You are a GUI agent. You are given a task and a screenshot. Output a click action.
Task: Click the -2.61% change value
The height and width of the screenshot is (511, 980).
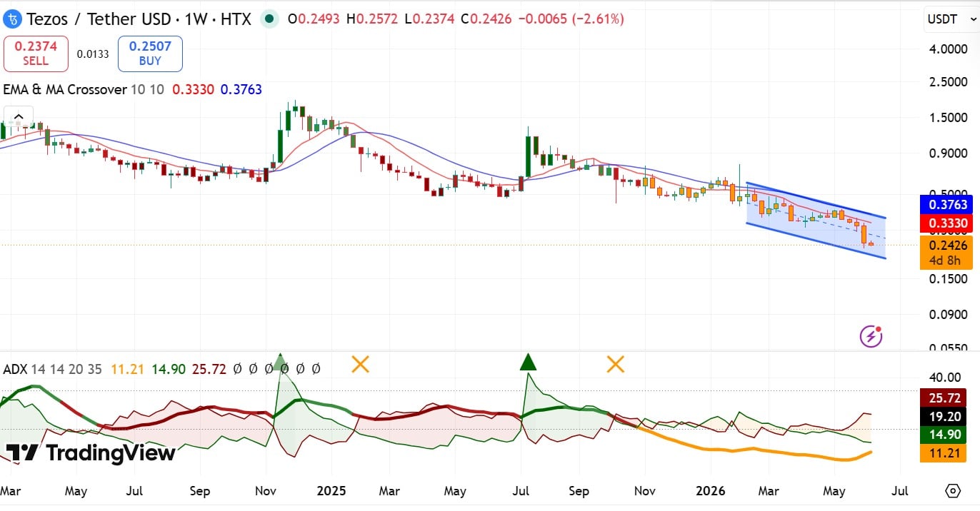[599, 19]
